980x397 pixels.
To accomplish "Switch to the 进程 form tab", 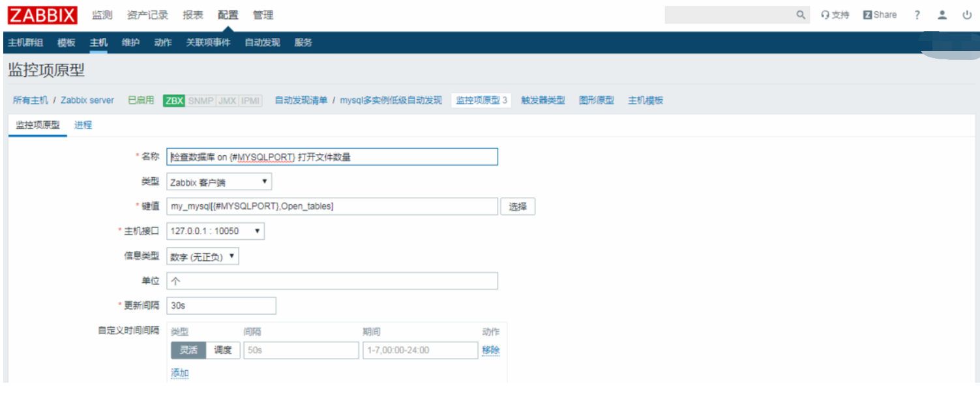I will click(83, 125).
